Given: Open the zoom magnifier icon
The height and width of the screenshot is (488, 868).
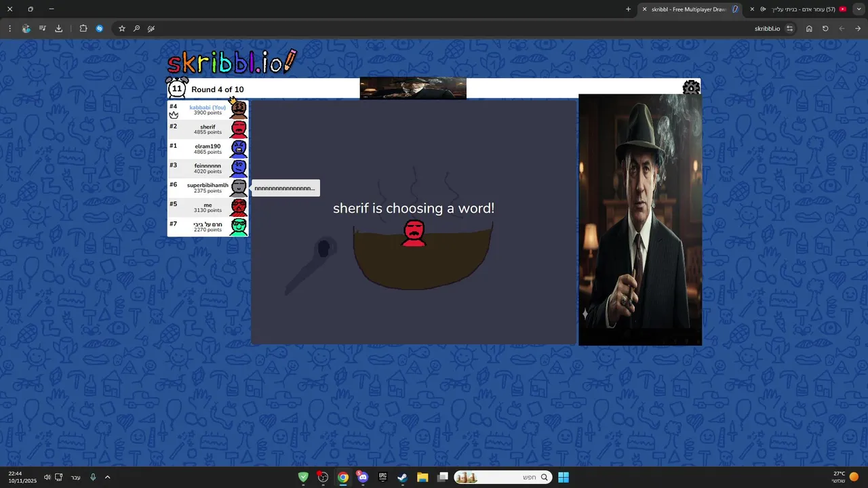Looking at the screenshot, I should pyautogui.click(x=136, y=28).
